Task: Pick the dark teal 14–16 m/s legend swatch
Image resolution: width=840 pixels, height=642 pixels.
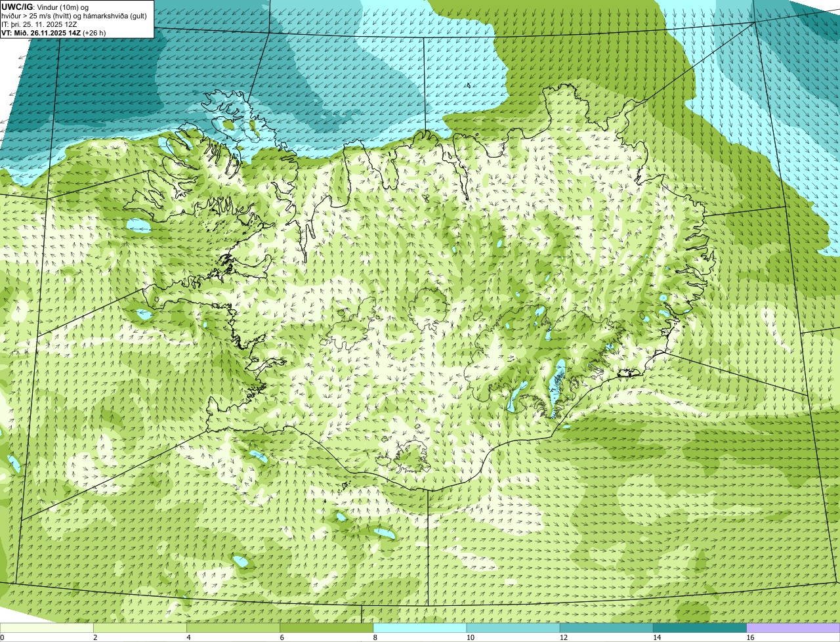Action: (700, 628)
